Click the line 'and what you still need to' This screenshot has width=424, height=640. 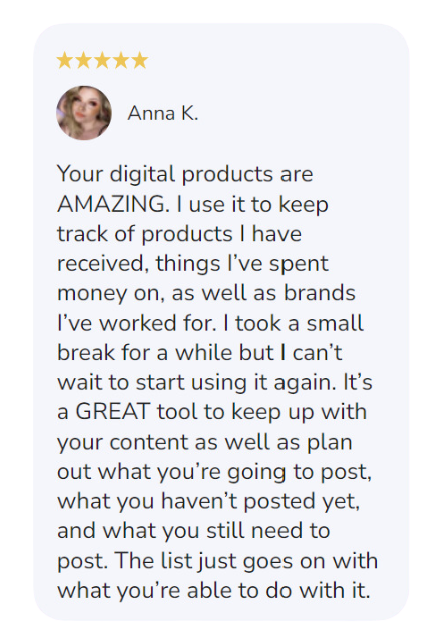click(193, 531)
